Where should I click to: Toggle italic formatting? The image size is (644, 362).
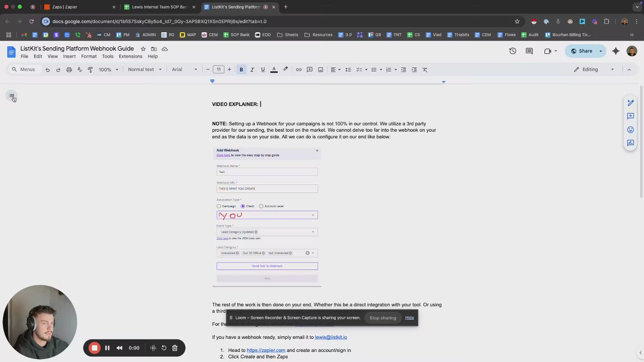click(252, 69)
